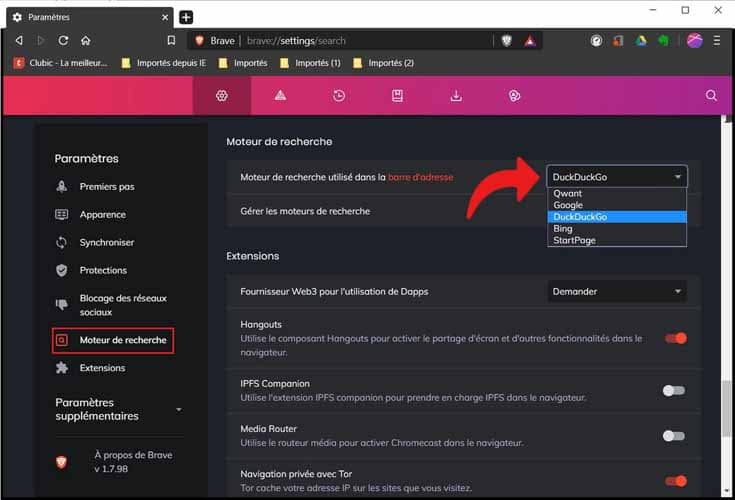Open the Settings gear tab in the pink bar
The height and width of the screenshot is (500, 735).
[x=222, y=96]
